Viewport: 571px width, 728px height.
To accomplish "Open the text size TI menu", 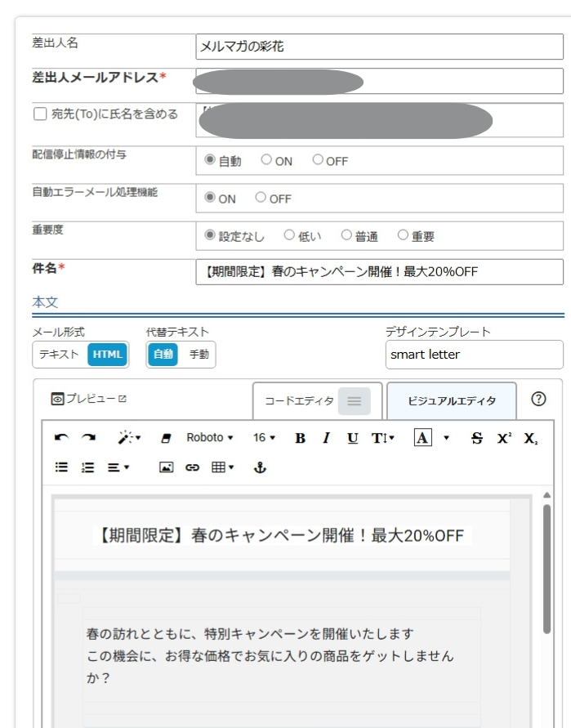I will (x=382, y=438).
